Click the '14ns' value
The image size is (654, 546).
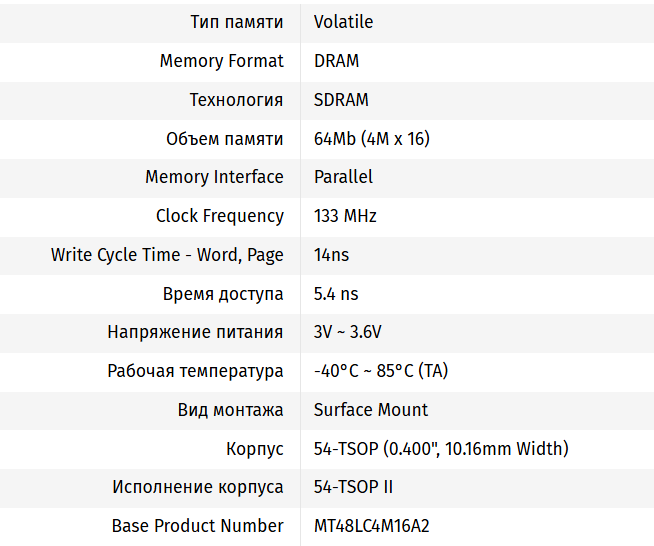(331, 255)
